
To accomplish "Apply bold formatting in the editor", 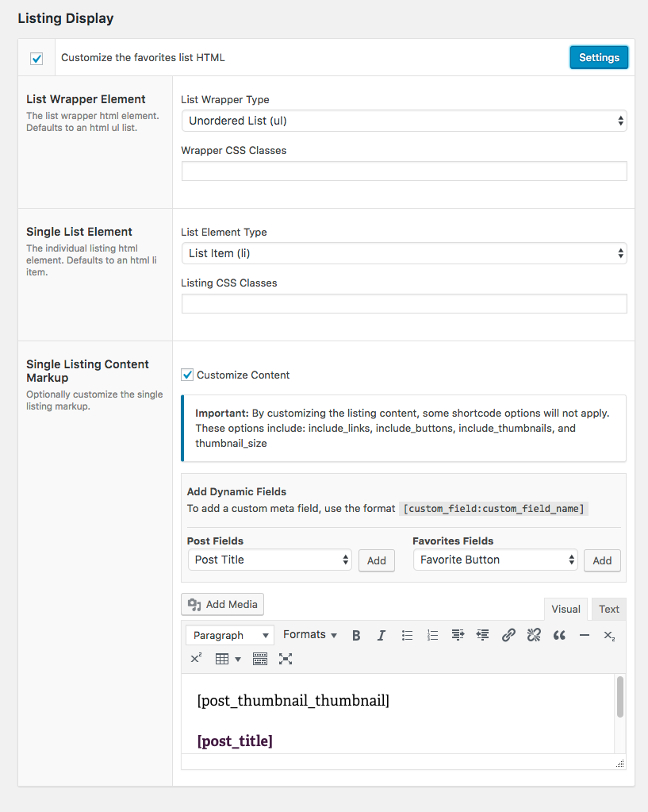I will point(356,635).
